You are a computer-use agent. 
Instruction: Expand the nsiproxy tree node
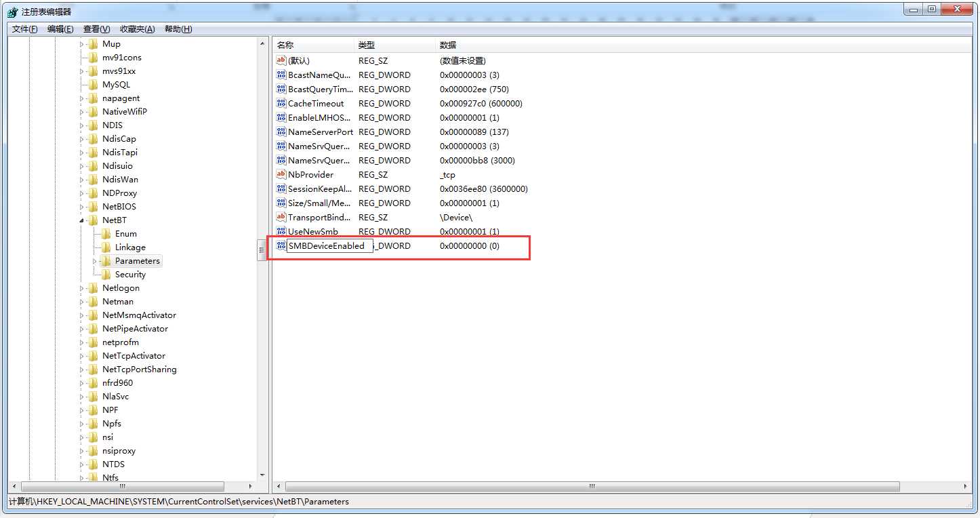click(82, 451)
